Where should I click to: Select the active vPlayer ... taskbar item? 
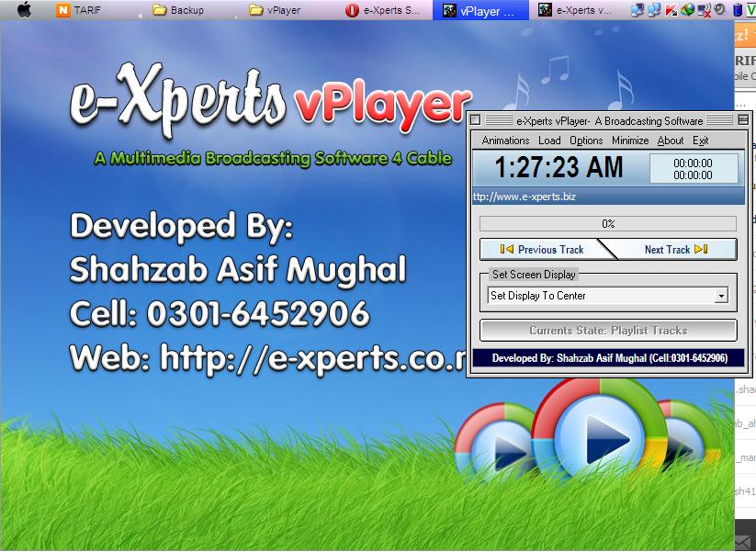click(x=480, y=10)
